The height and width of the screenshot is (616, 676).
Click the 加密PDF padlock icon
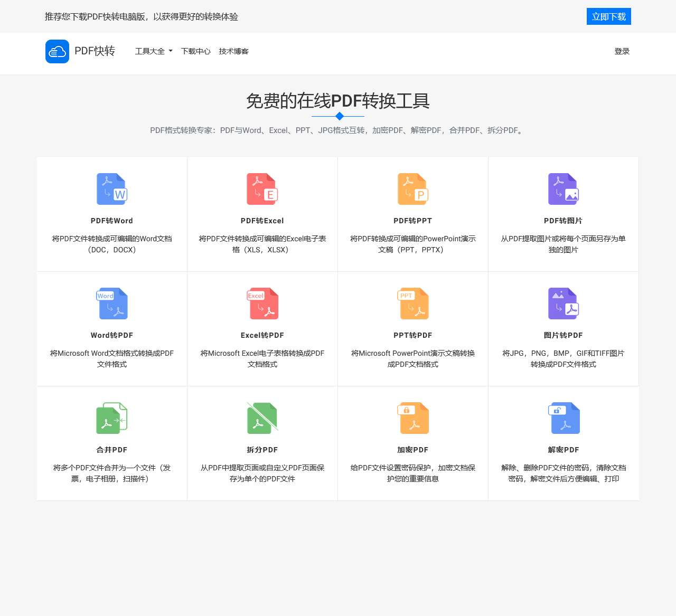point(412,418)
